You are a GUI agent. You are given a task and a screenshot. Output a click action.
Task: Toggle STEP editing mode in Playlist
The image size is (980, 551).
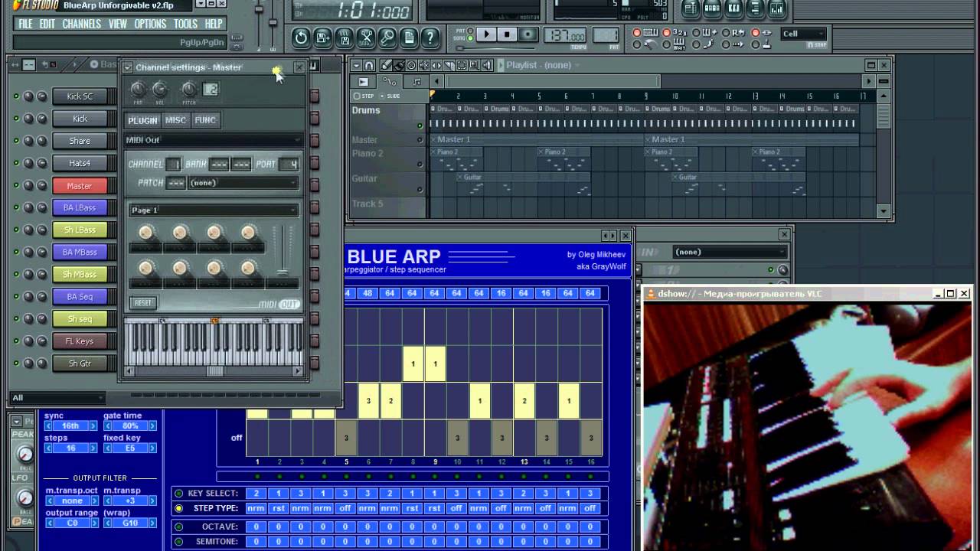tap(364, 96)
